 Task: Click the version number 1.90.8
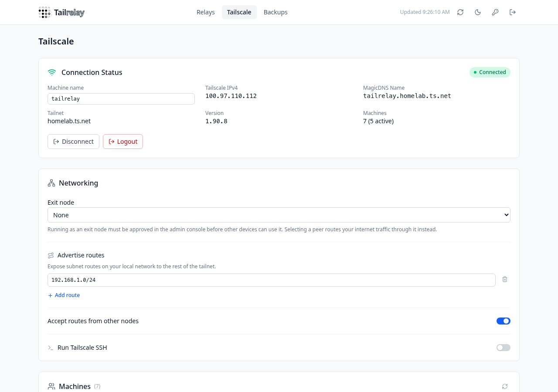point(216,121)
